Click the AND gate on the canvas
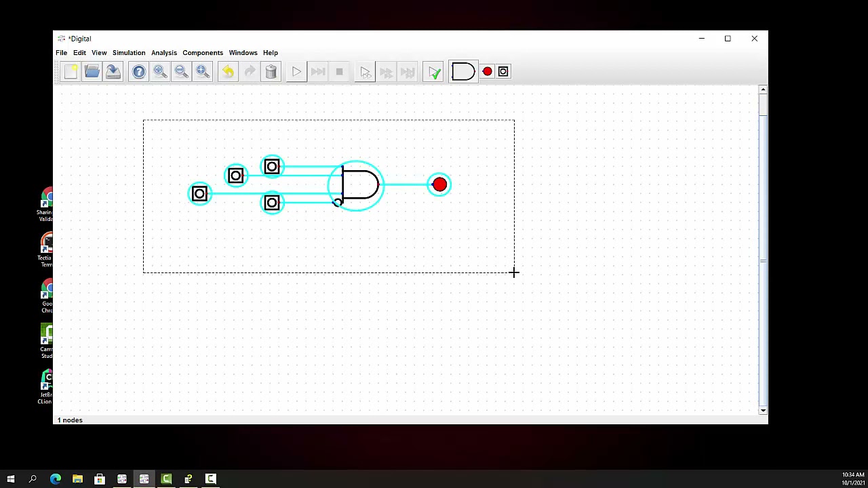The width and height of the screenshot is (868, 488). (360, 185)
